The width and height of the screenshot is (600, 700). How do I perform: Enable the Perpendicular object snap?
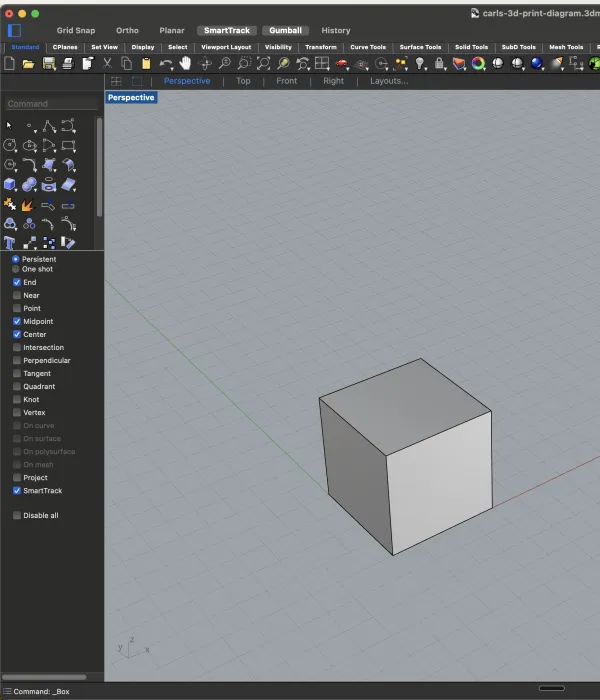[x=17, y=360]
